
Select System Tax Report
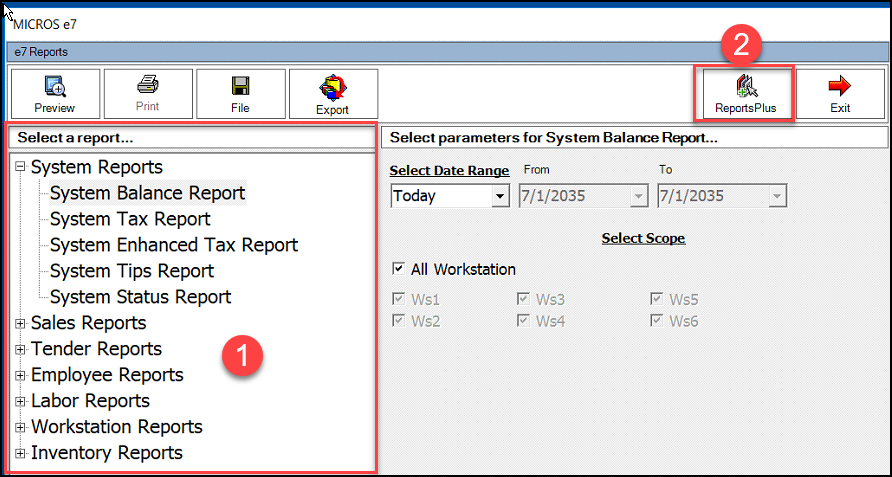click(x=130, y=219)
